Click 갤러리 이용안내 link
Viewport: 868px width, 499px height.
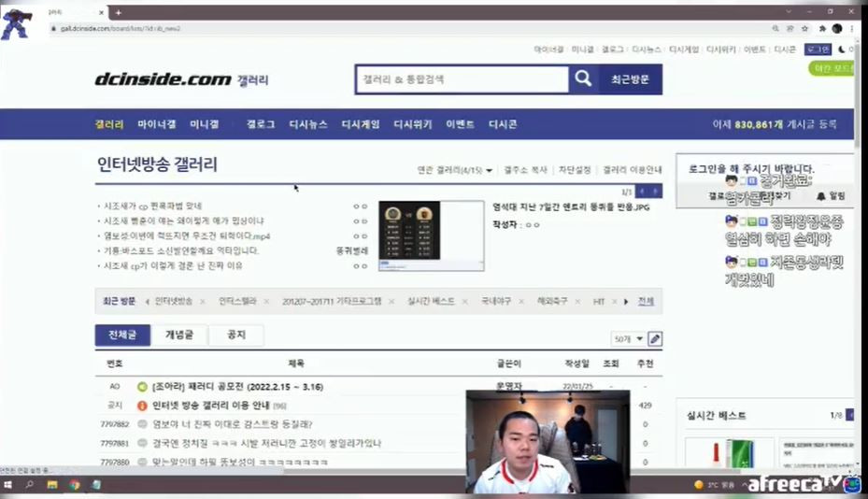click(x=633, y=170)
